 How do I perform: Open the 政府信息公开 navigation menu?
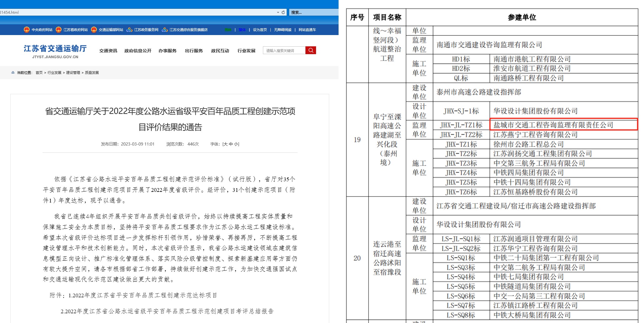(138, 51)
